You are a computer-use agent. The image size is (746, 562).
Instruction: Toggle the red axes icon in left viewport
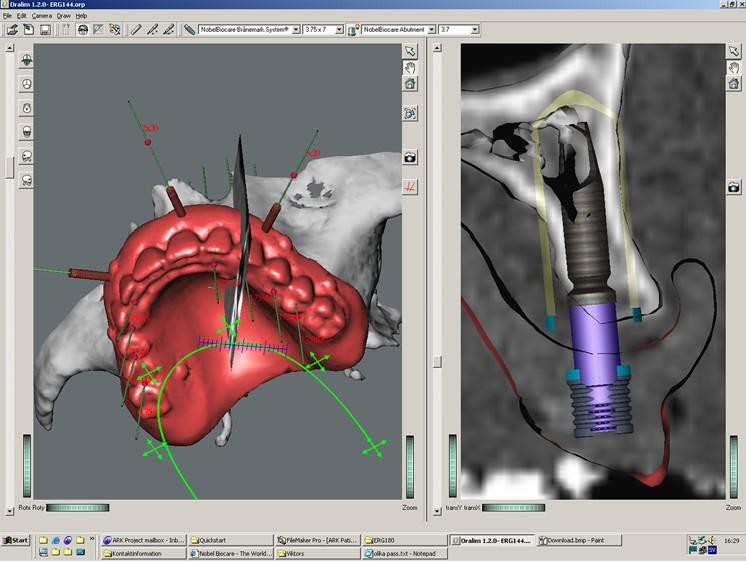[411, 186]
